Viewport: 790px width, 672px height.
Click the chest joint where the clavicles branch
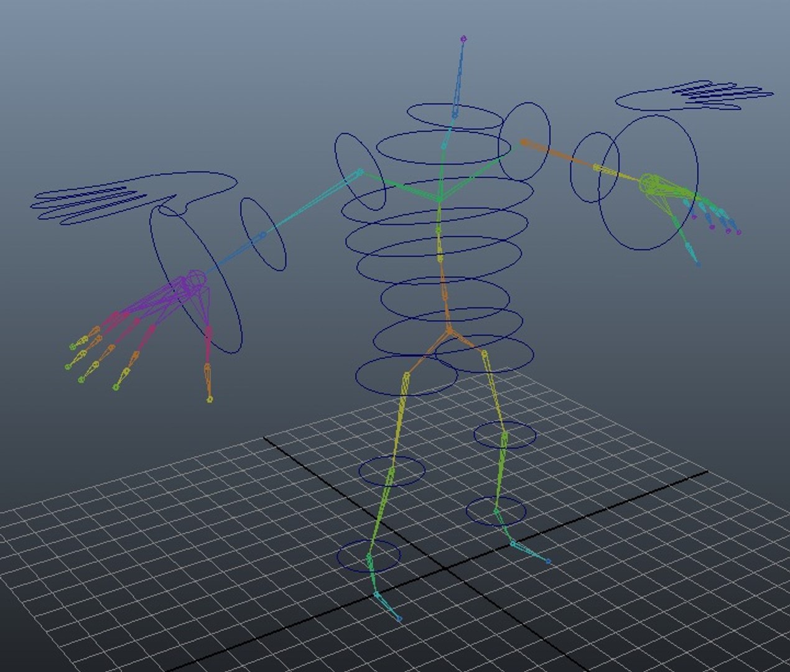pyautogui.click(x=439, y=200)
